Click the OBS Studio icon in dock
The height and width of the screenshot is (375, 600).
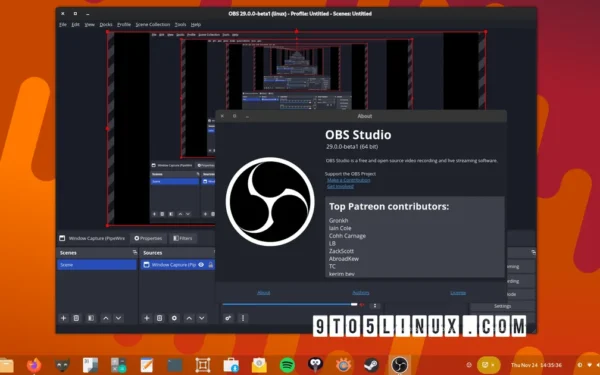point(399,365)
